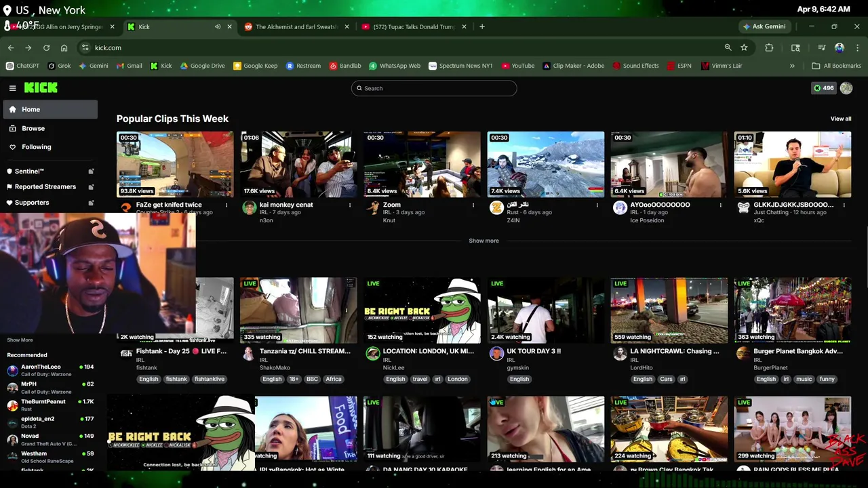Click the Cars tag under LA NIGHTCRAWL
The width and height of the screenshot is (868, 488).
(667, 379)
